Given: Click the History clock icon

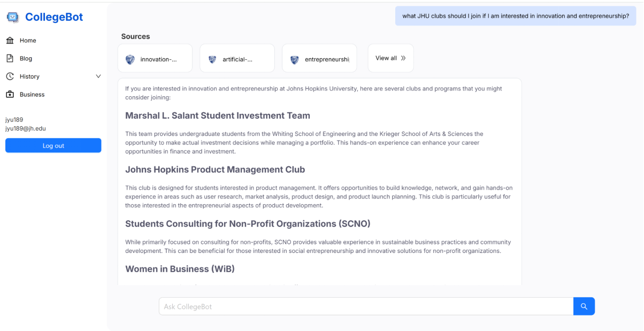Looking at the screenshot, I should click(10, 76).
